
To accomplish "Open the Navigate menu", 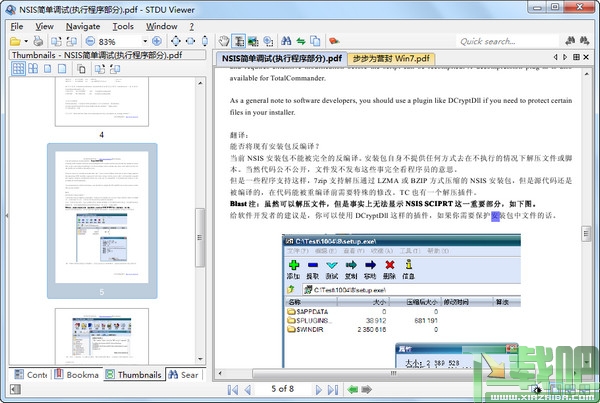I will (83, 26).
